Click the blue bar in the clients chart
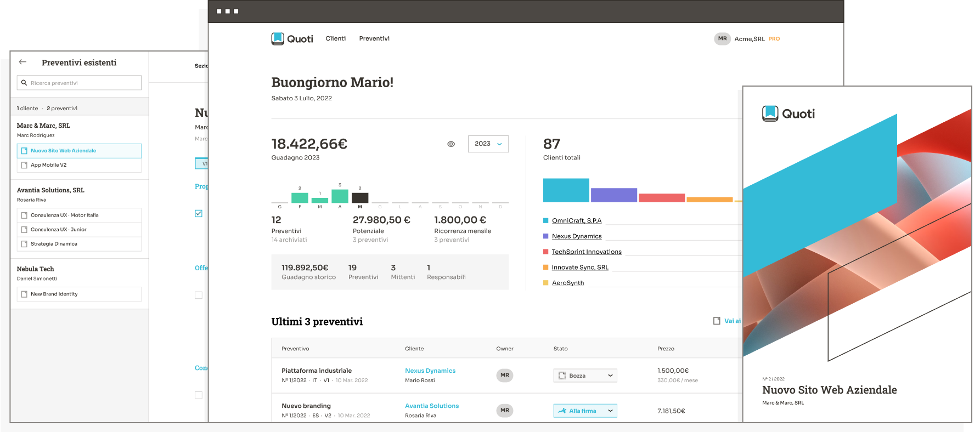Screen dimensions: 980x432 (566, 190)
